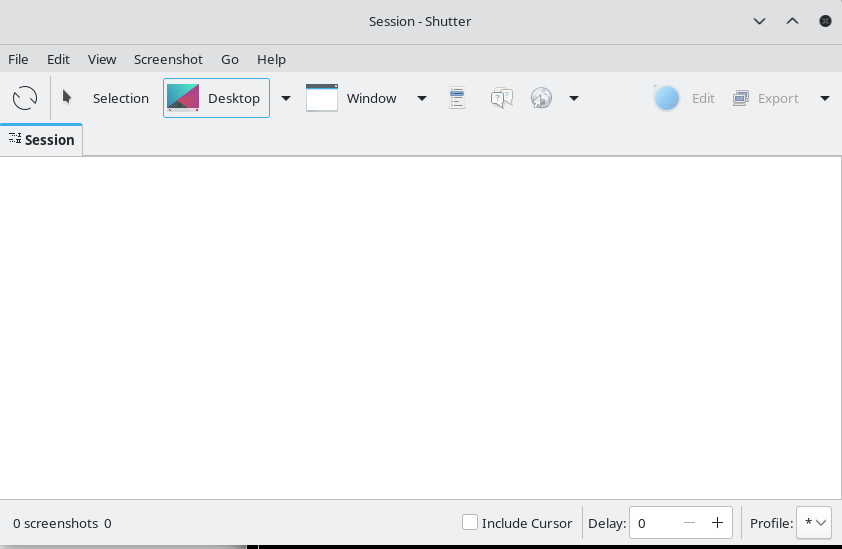842x549 pixels.
Task: Click the tooltip capture icon
Action: click(x=502, y=98)
